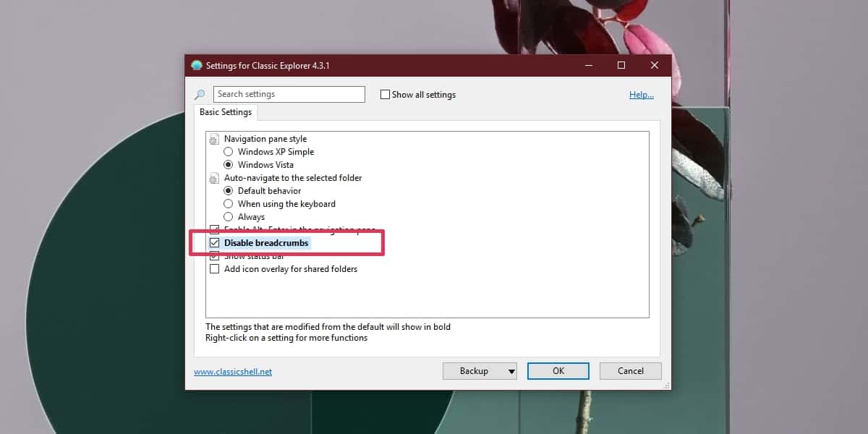868x434 pixels.
Task: Dismiss the dialog with Cancel
Action: [x=631, y=371]
